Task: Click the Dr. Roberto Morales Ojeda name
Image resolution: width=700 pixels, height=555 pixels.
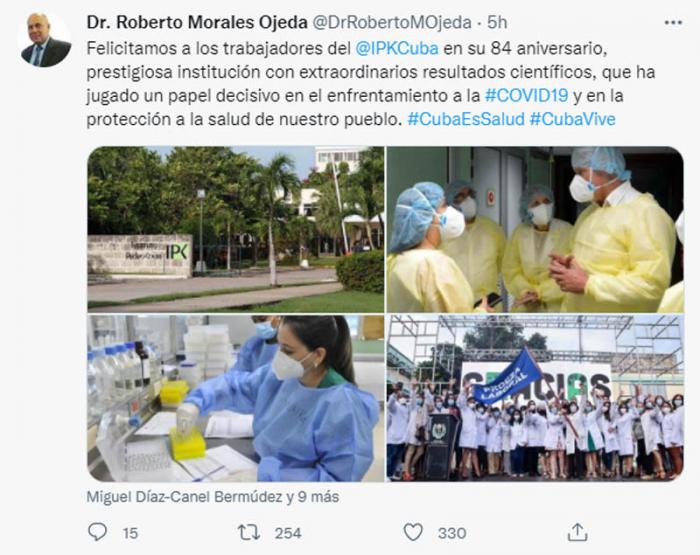Action: [197, 22]
